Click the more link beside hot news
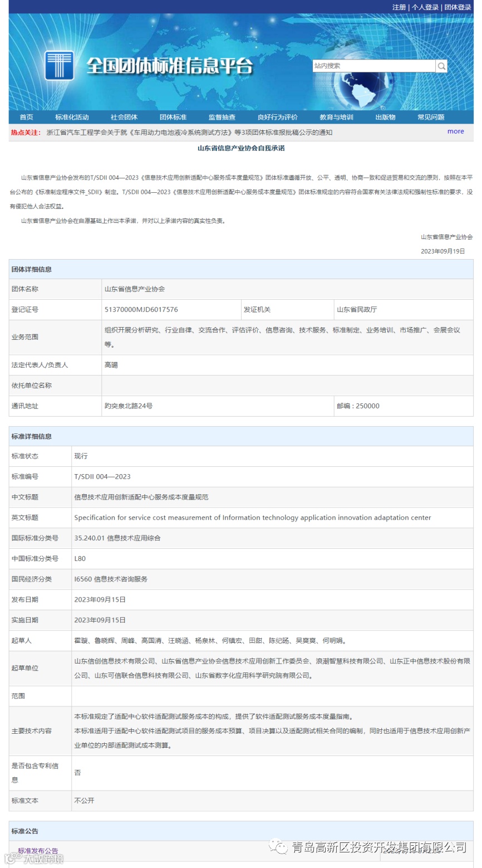Screen dimensions: 482x868 click(455, 131)
